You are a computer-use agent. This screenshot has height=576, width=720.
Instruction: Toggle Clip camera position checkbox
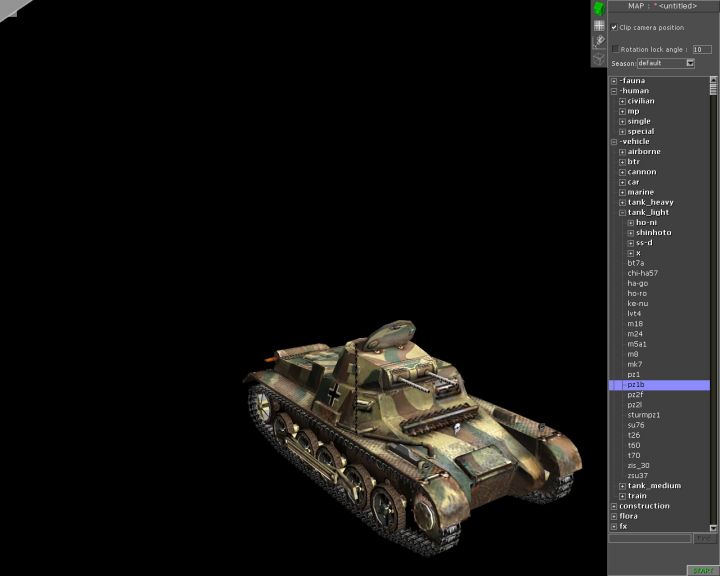click(x=614, y=27)
